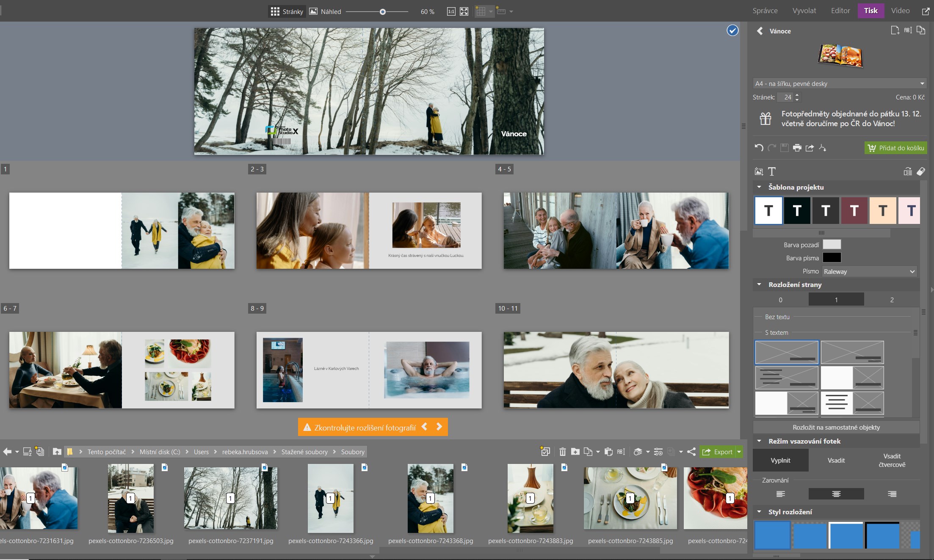Image resolution: width=934 pixels, height=560 pixels.
Task: Click the eraser clear icon
Action: click(x=920, y=171)
